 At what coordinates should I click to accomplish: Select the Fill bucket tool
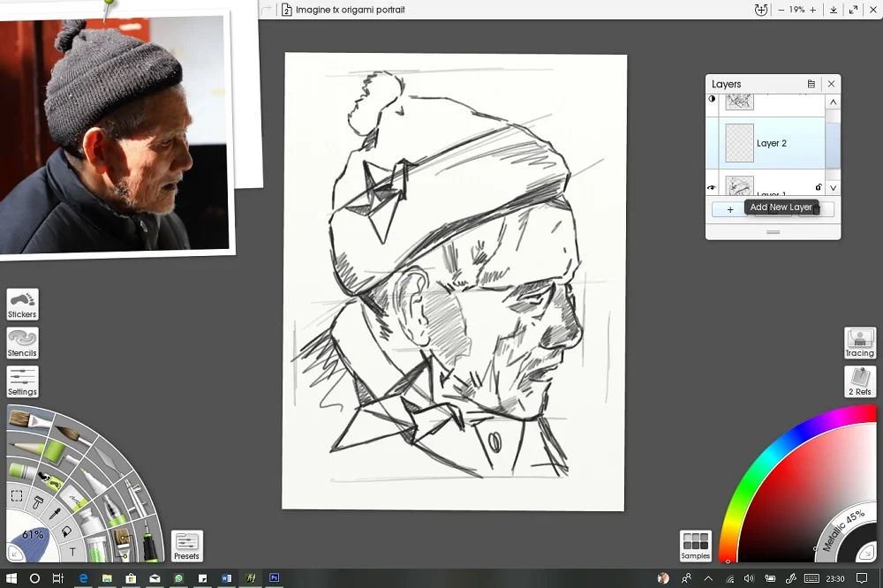pyautogui.click(x=66, y=531)
